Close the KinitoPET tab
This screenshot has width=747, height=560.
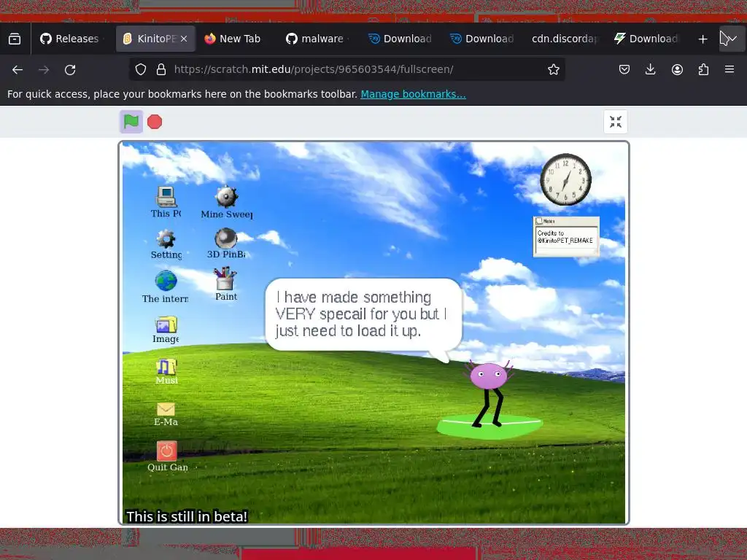click(x=184, y=39)
